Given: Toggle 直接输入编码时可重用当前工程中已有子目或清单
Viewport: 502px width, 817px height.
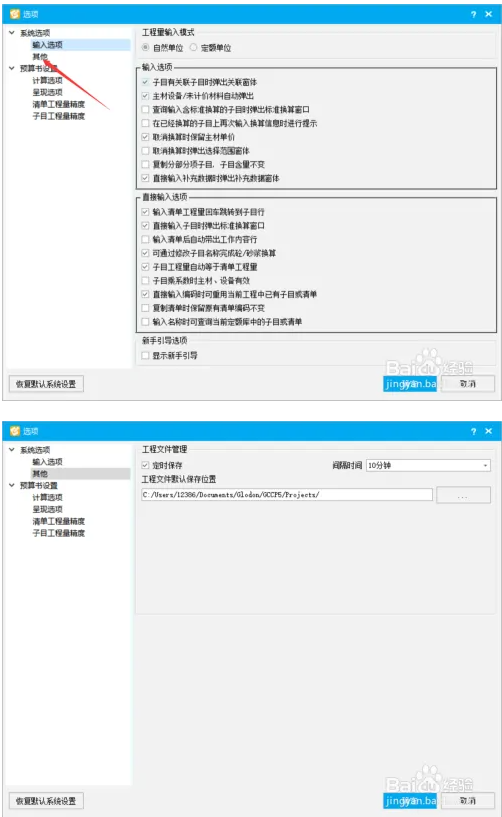Looking at the screenshot, I should point(145,294).
